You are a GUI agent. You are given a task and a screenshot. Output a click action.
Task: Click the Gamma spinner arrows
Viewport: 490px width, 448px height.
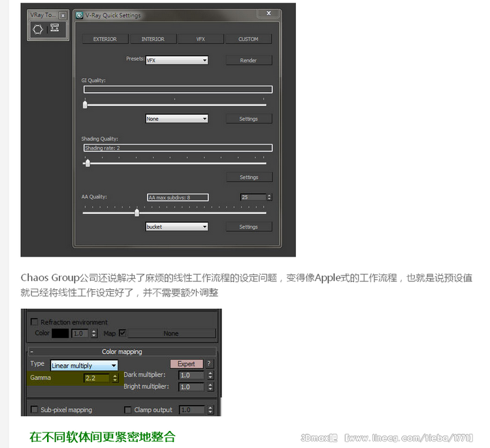pos(115,378)
